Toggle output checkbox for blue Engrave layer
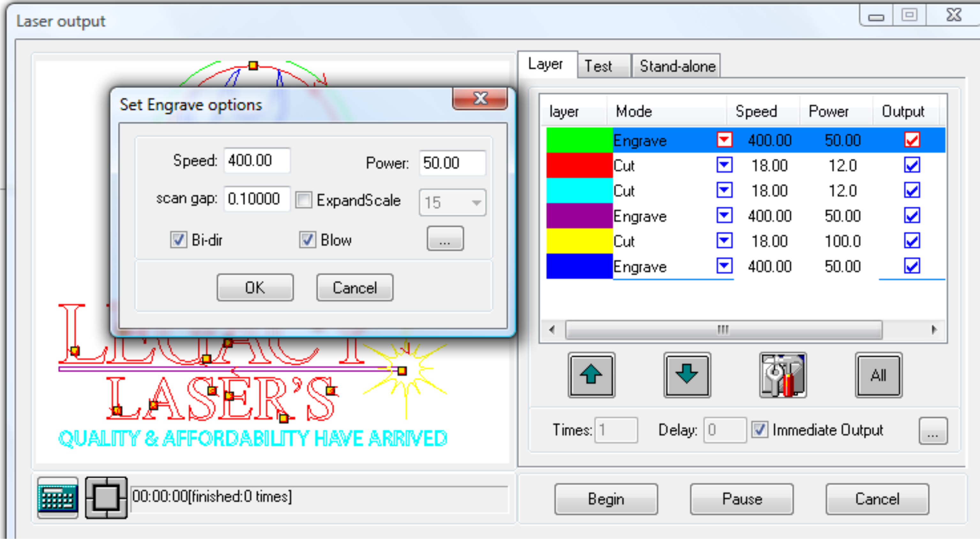The height and width of the screenshot is (539, 980). [912, 266]
